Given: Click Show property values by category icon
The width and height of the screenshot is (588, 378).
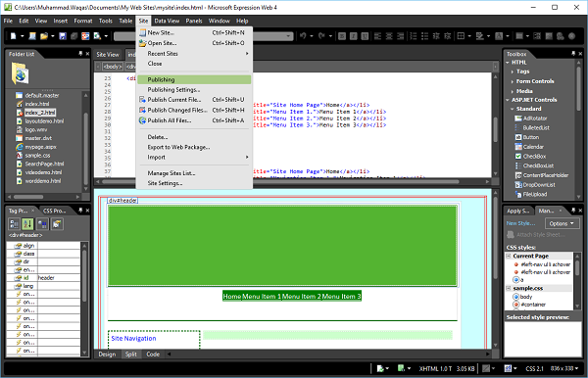Looking at the screenshot, I should click(14, 224).
